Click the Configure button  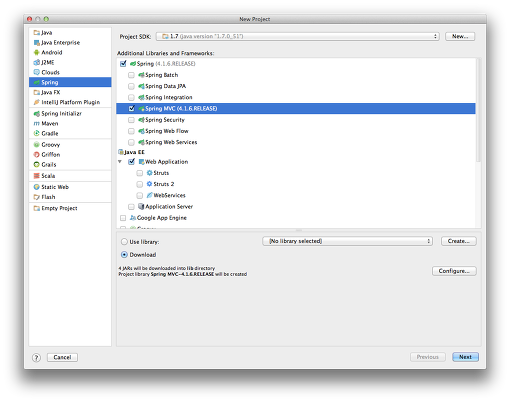(x=454, y=271)
